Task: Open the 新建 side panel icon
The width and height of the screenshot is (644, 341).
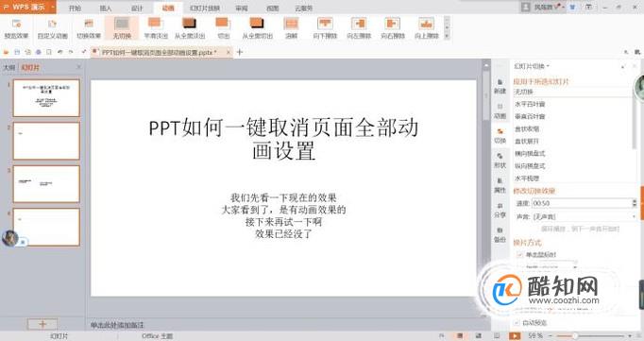Action: (x=500, y=86)
